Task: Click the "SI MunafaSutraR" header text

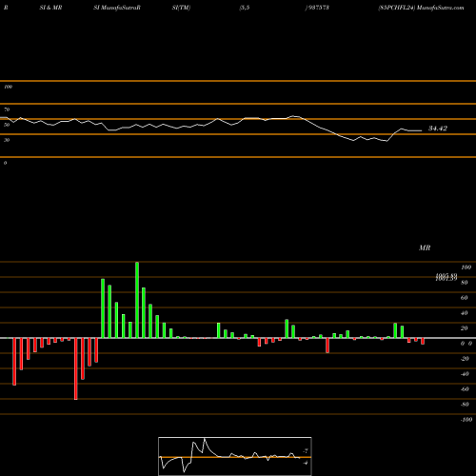Action: [117, 8]
